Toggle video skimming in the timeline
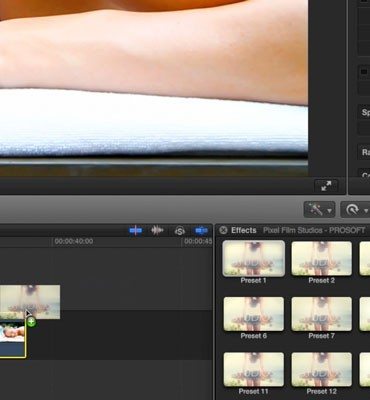This screenshot has width=370, height=400. tap(136, 230)
